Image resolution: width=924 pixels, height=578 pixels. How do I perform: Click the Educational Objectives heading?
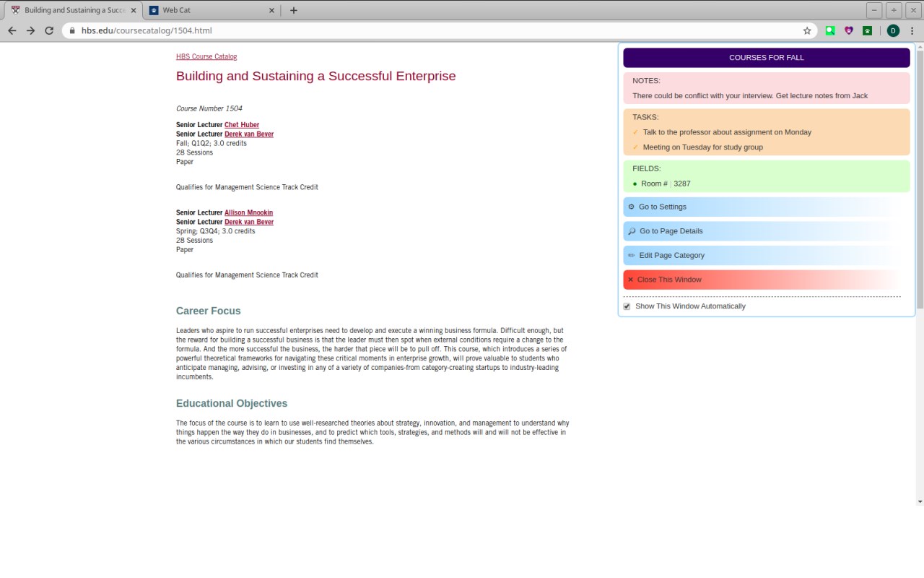(232, 403)
